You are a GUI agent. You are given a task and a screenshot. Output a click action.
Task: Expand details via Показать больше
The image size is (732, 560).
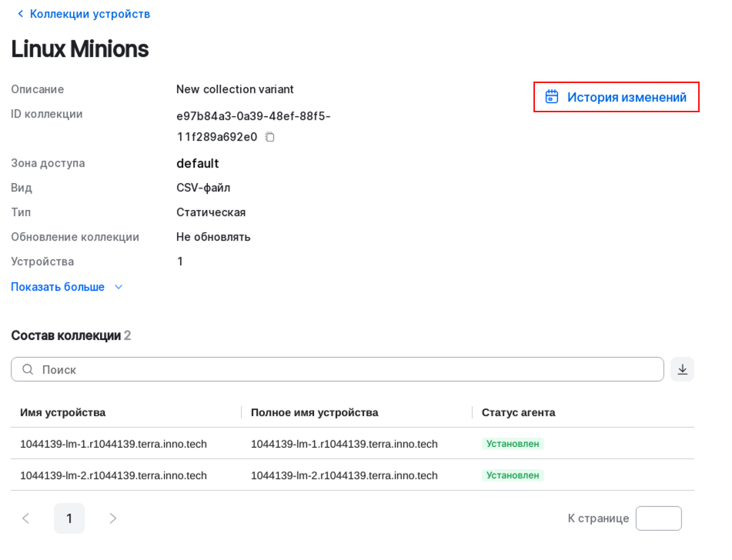pyautogui.click(x=57, y=286)
